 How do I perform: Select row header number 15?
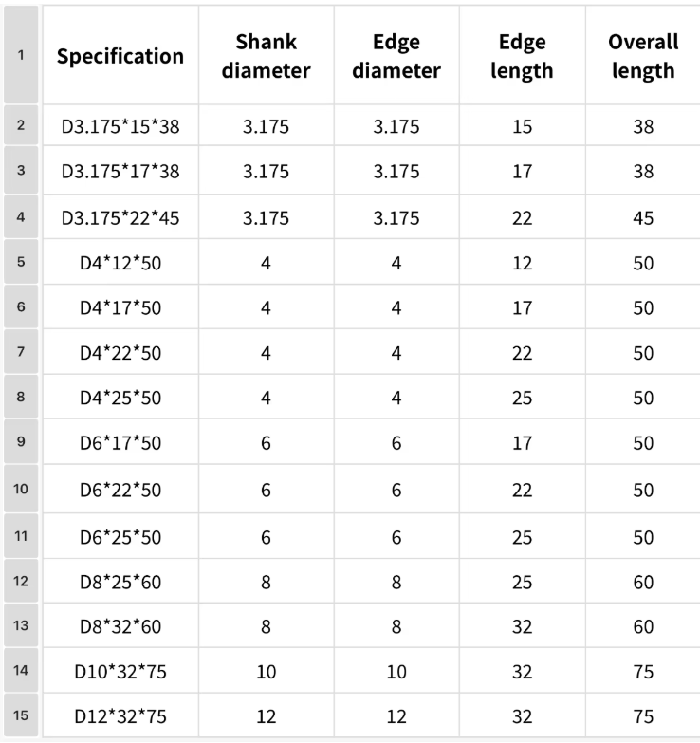[21, 716]
